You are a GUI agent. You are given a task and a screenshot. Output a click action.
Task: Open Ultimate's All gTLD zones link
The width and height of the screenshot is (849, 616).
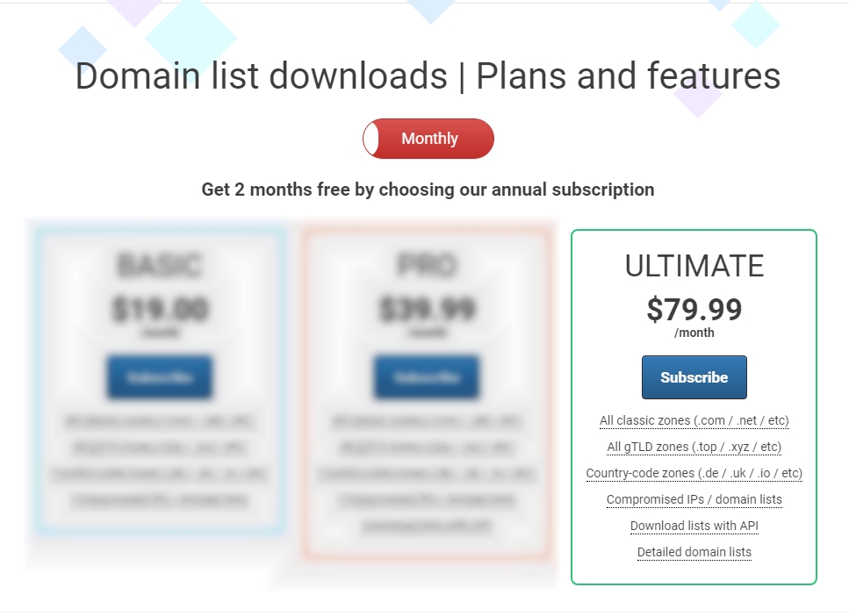pos(694,448)
